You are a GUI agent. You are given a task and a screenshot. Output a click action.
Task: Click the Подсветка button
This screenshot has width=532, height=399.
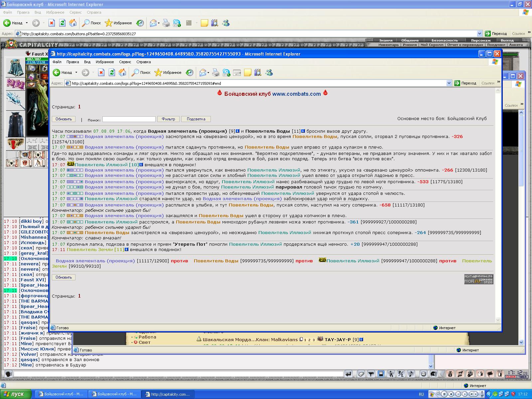pos(196,119)
